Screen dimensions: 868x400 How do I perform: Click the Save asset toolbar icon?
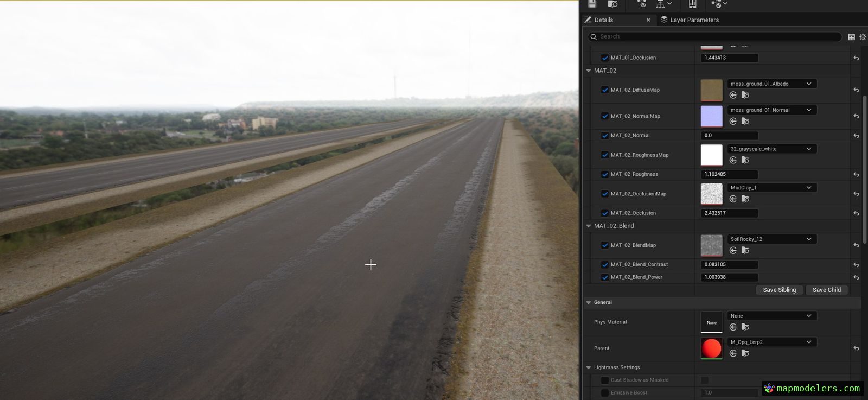(592, 4)
